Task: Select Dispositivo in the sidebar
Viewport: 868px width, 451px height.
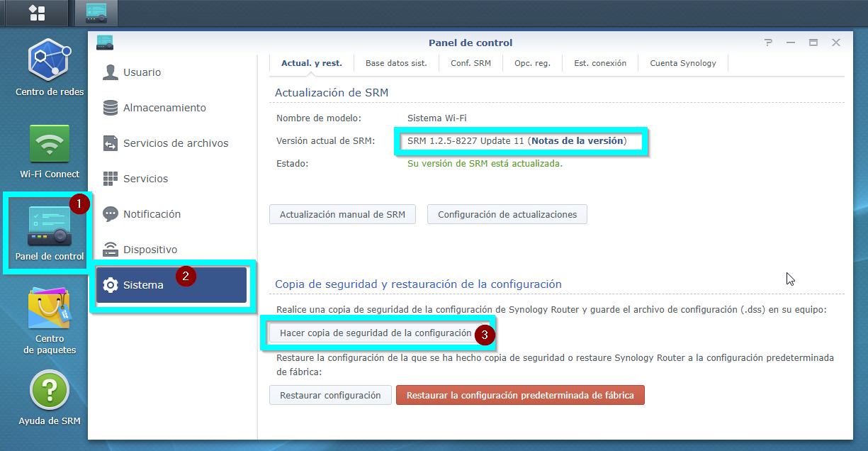Action: tap(150, 250)
